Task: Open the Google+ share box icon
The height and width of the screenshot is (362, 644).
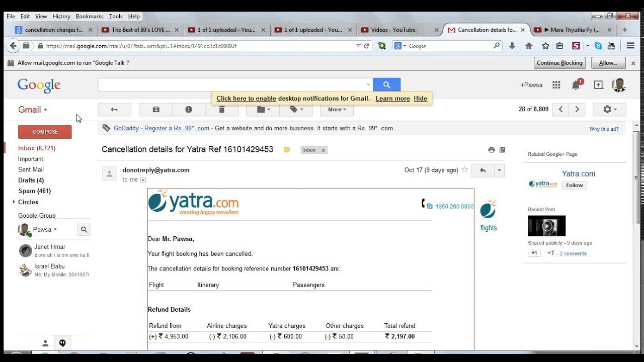Action: tap(598, 85)
